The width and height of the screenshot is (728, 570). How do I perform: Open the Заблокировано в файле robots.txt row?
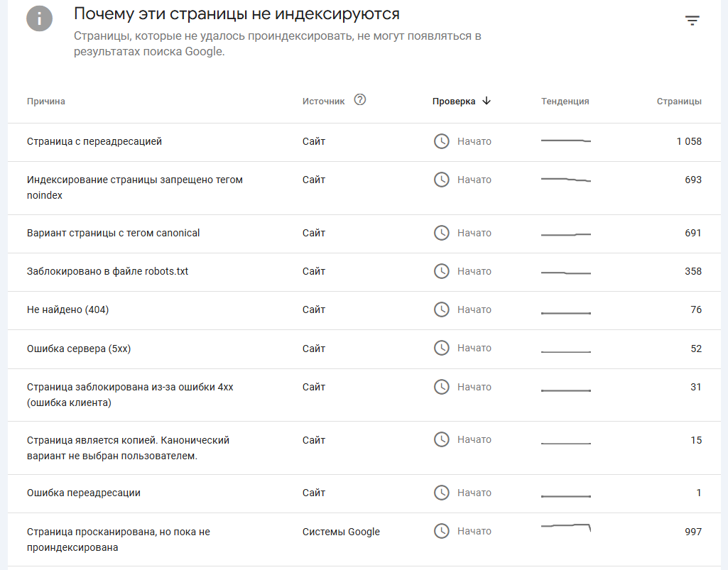pos(108,271)
